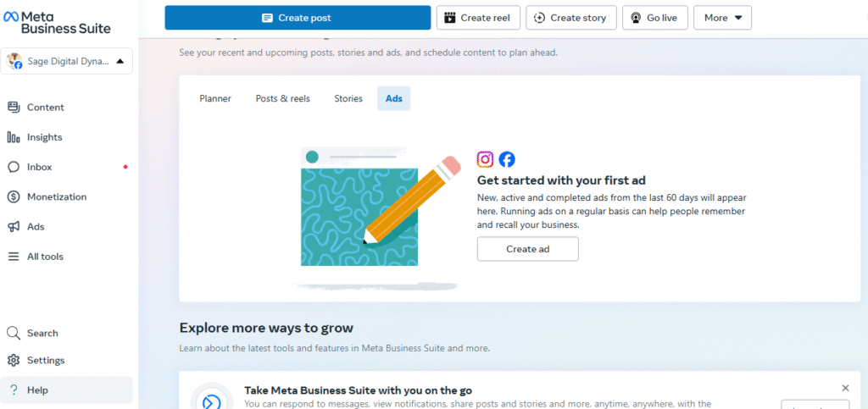Screen dimensions: 868x409
Task: Click the Meta Business Suite logo
Action: [x=57, y=22]
